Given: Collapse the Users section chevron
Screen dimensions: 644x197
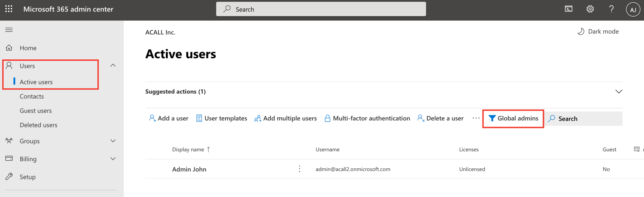Looking at the screenshot, I should coord(113,65).
